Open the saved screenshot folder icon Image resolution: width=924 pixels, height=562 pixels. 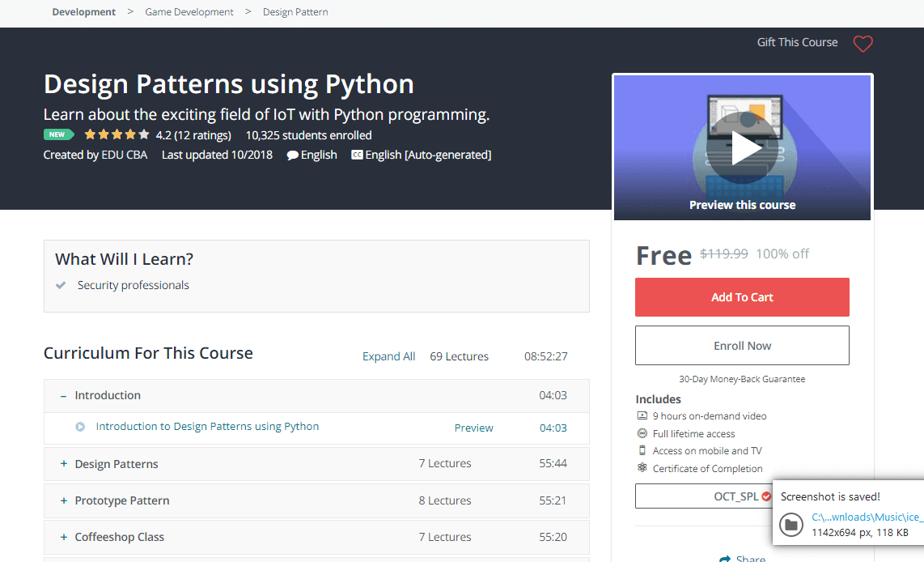click(790, 524)
